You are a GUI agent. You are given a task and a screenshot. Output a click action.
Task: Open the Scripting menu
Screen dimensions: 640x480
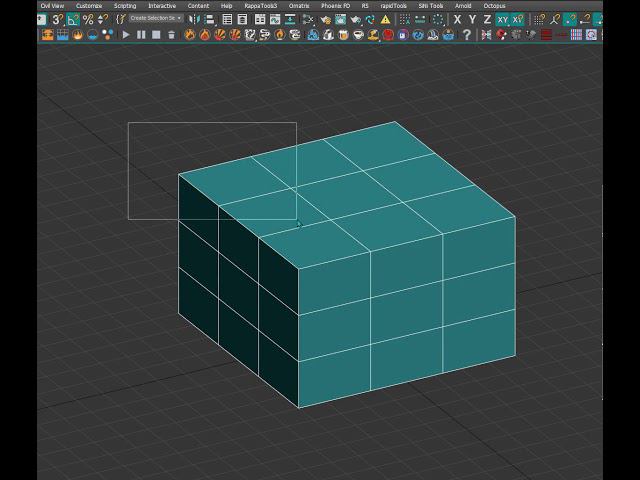pyautogui.click(x=125, y=6)
